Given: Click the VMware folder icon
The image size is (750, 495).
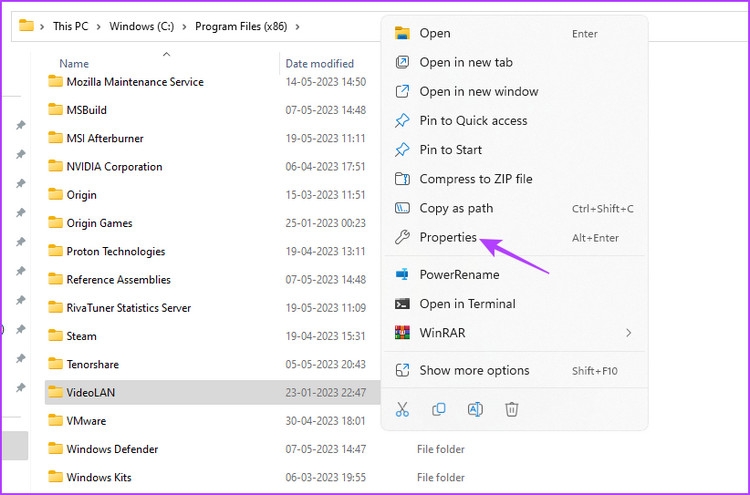Looking at the screenshot, I should [55, 420].
